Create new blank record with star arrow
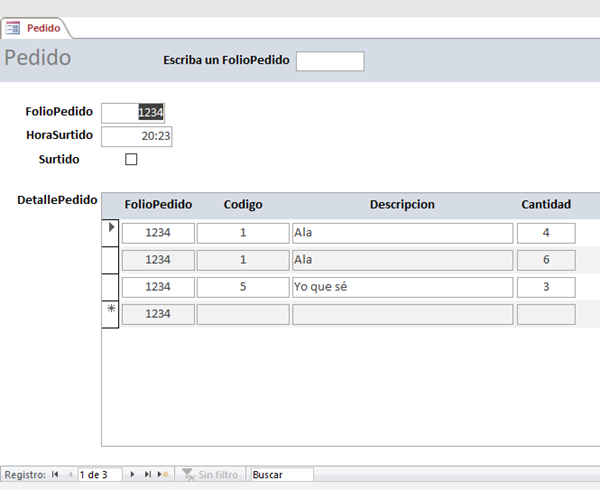Image resolution: width=600 pixels, height=490 pixels. 163,474
